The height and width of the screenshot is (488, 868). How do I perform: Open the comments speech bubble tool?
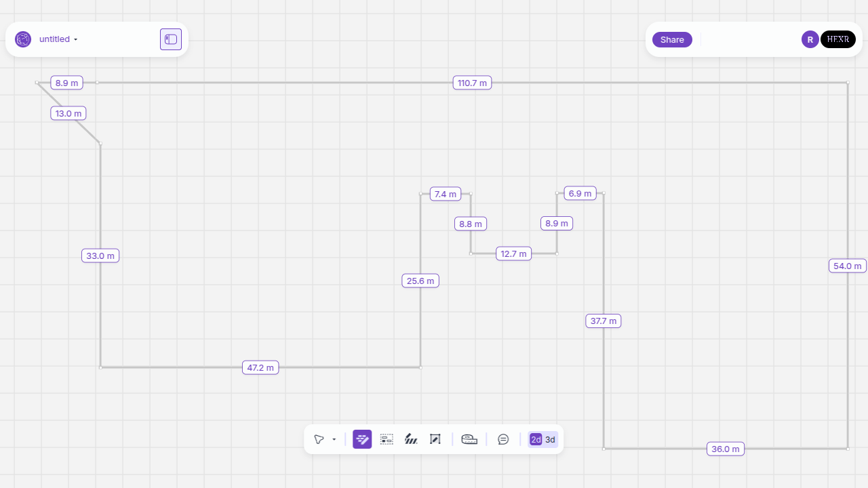[503, 439]
